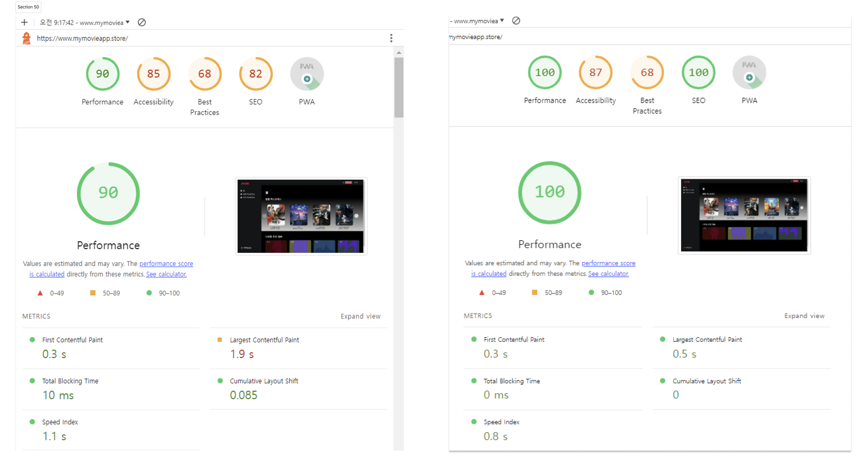The image size is (868, 469).
Task: Click the clear report icon in right panel
Action: pos(516,21)
